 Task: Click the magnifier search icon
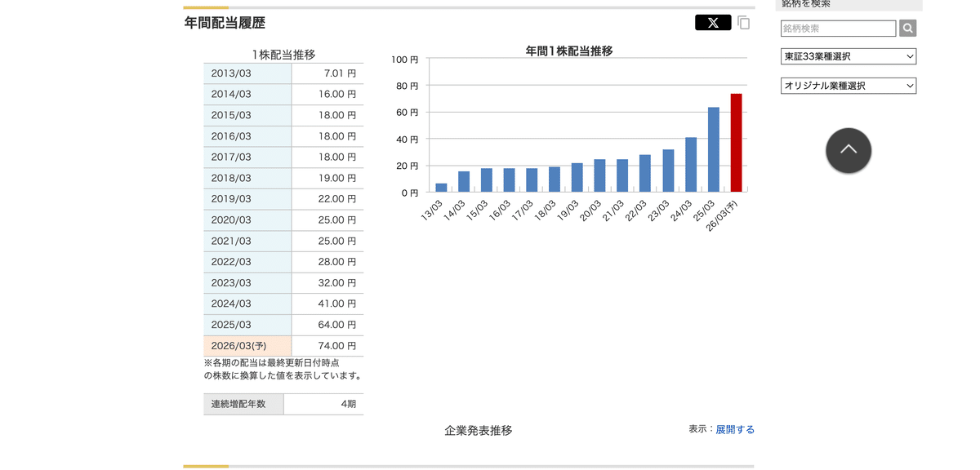point(907,29)
